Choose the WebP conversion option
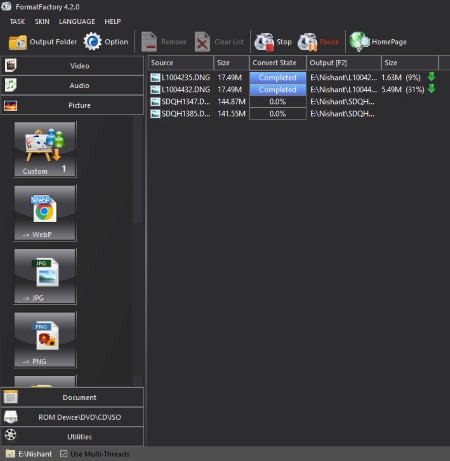The height and width of the screenshot is (461, 450). (x=45, y=213)
